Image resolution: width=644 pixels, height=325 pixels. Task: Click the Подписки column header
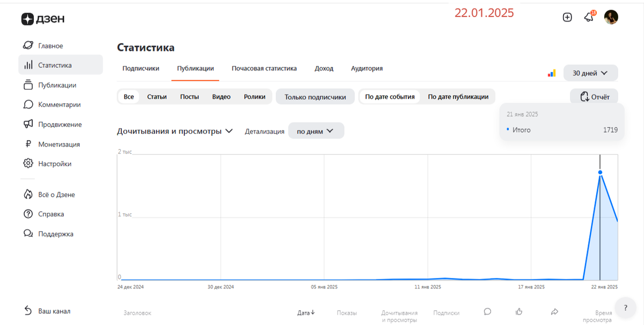[446, 313]
